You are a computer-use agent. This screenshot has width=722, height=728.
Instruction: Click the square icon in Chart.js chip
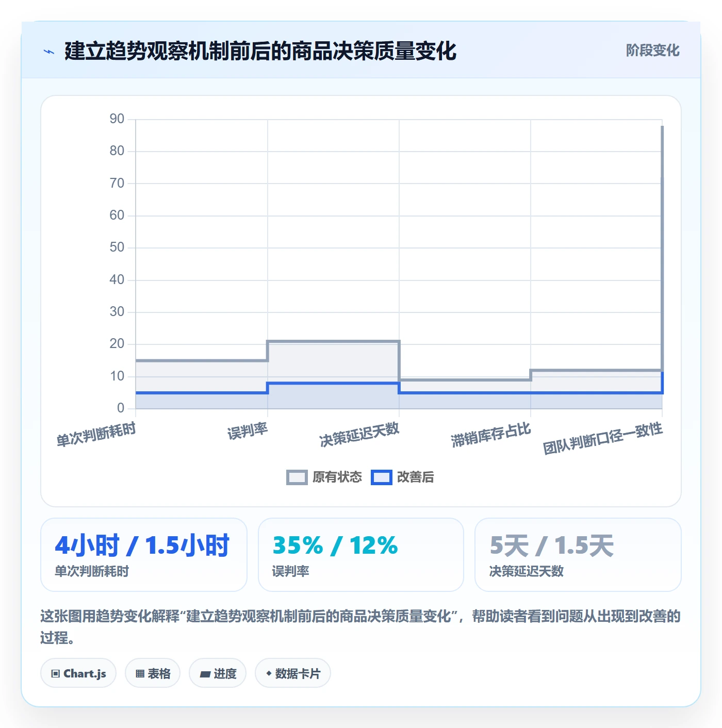(x=56, y=674)
